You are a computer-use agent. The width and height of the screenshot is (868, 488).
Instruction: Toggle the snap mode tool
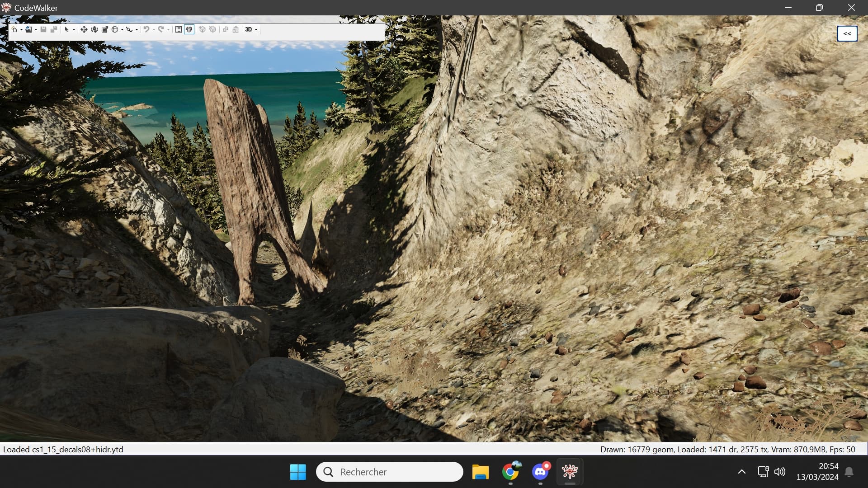point(130,30)
